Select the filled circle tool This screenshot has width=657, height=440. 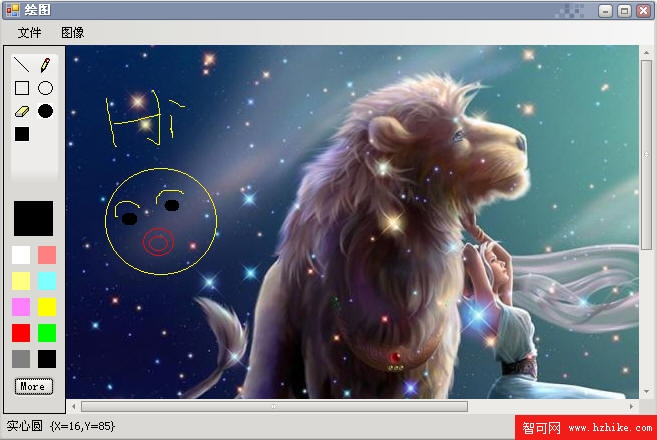(x=45, y=111)
